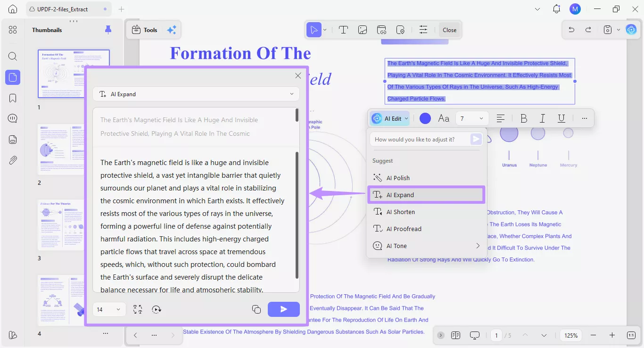This screenshot has height=348, width=644.
Task: Open a new tab with plus button
Action: 122,9
